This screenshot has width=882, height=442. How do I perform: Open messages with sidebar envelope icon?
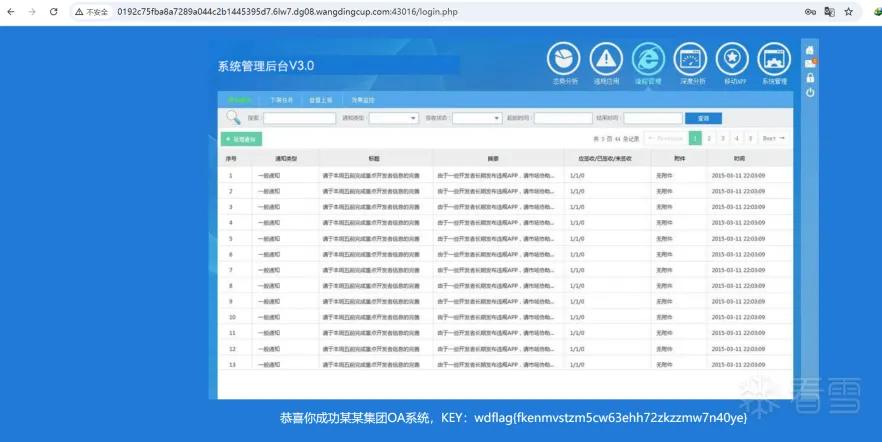810,63
